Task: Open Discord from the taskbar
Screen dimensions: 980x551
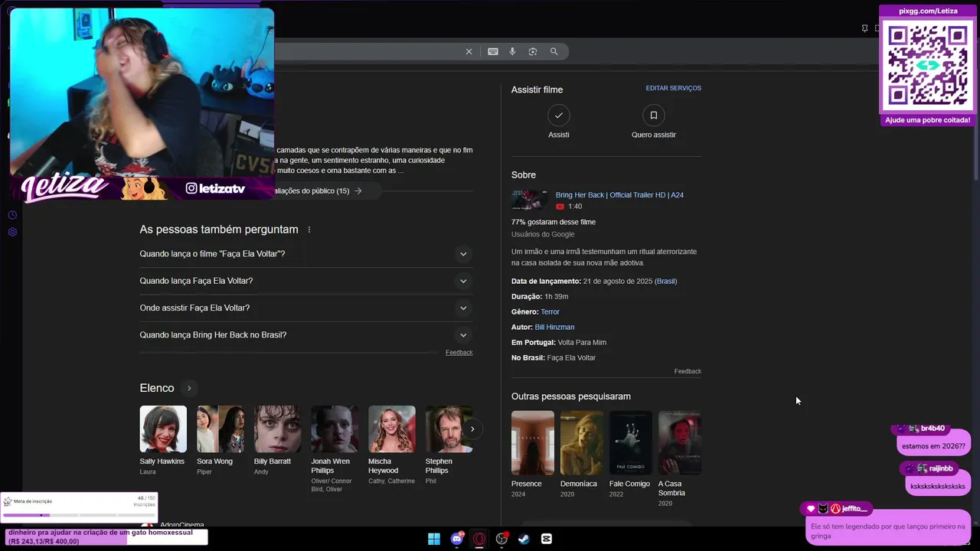Action: tap(457, 539)
